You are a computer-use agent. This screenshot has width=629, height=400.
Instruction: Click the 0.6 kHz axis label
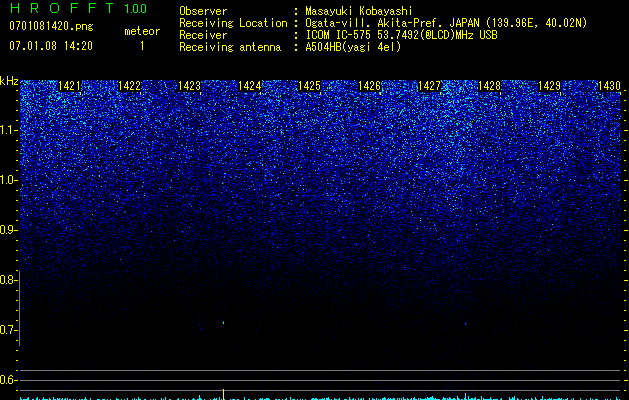[8, 380]
